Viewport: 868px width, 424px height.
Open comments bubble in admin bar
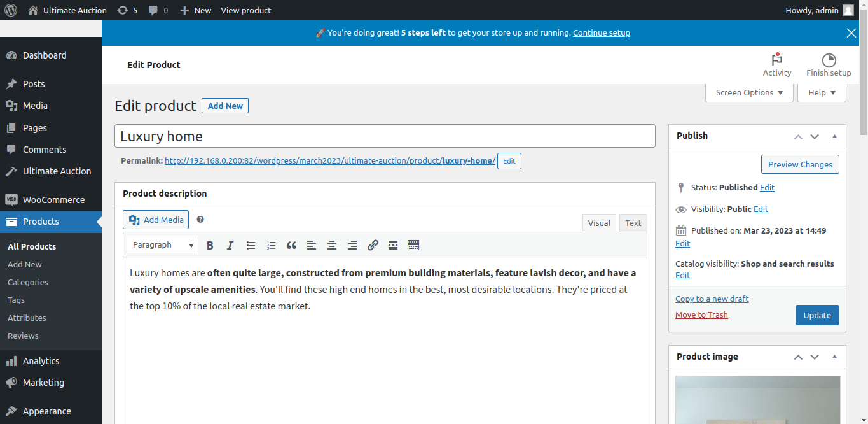(x=158, y=10)
